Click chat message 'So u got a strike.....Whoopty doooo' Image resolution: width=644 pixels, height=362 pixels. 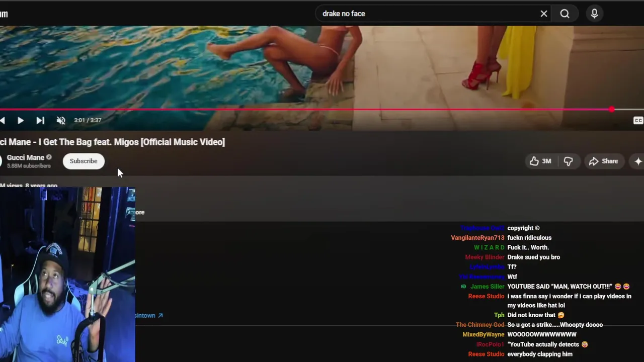pyautogui.click(x=555, y=325)
